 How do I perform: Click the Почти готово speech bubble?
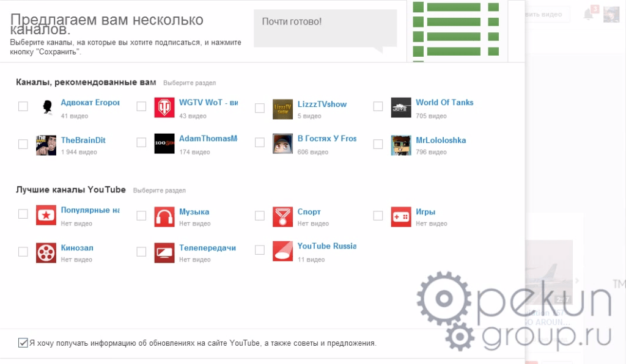point(325,31)
